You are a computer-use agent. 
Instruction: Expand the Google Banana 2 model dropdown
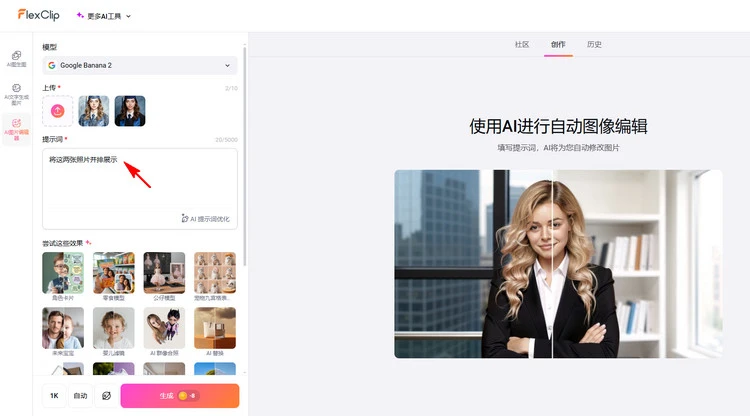(140, 66)
